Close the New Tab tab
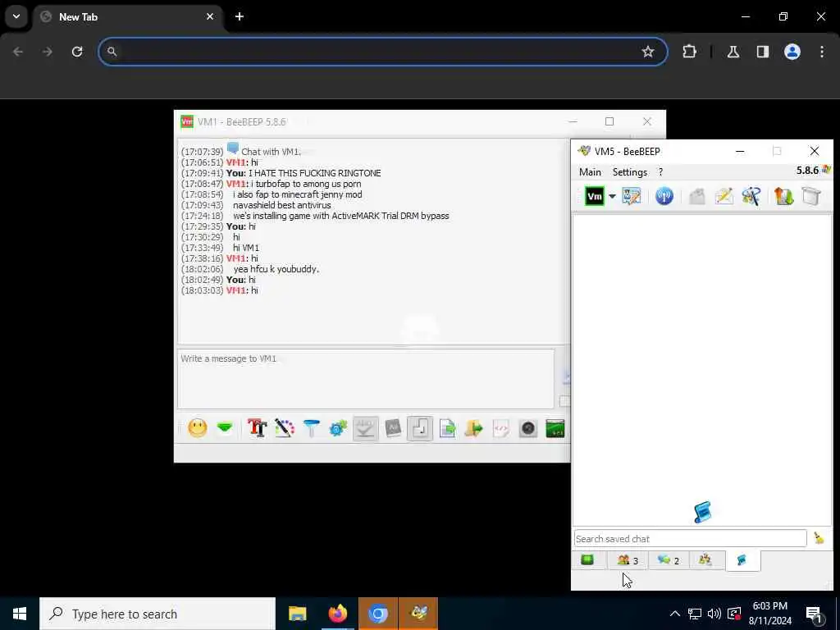 (x=210, y=16)
